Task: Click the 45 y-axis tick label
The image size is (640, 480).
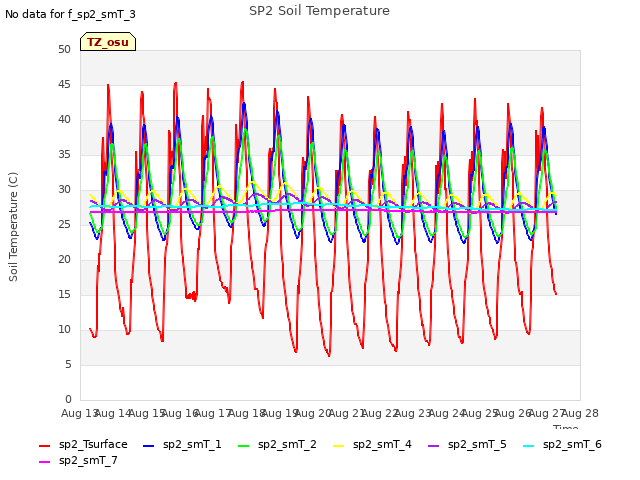Action: pos(64,84)
